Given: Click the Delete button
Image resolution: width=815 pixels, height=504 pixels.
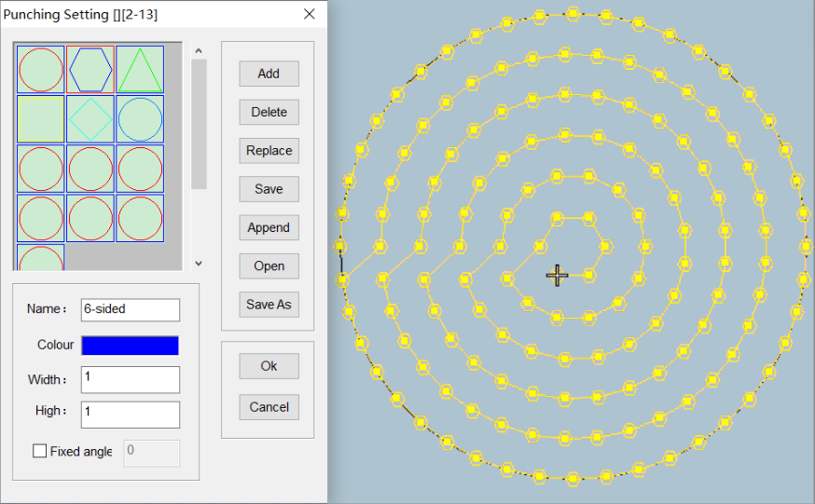Looking at the screenshot, I should coord(269,112).
